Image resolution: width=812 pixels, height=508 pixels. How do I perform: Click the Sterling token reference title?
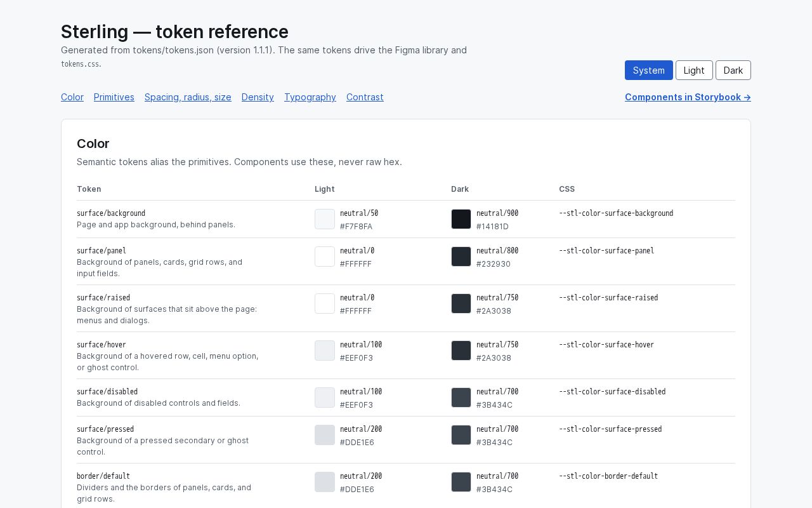[x=174, y=32]
